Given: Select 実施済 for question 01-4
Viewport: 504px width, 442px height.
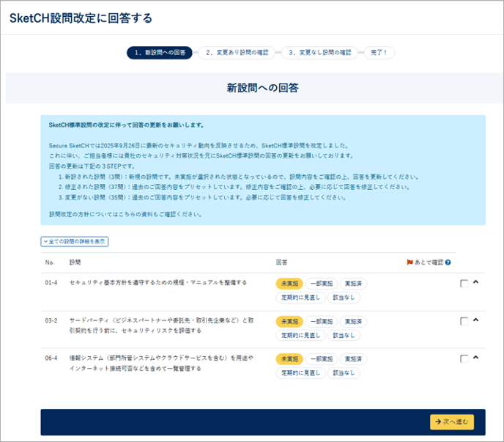Looking at the screenshot, I should tap(353, 284).
